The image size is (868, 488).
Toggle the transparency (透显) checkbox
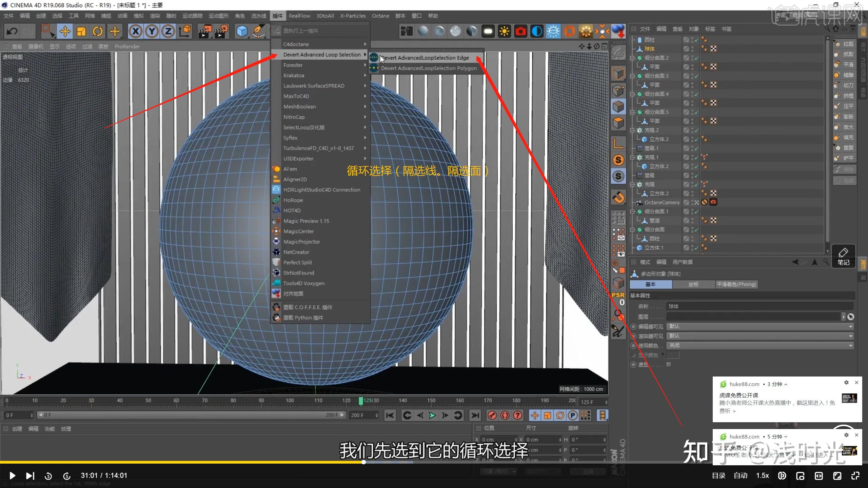click(x=669, y=365)
